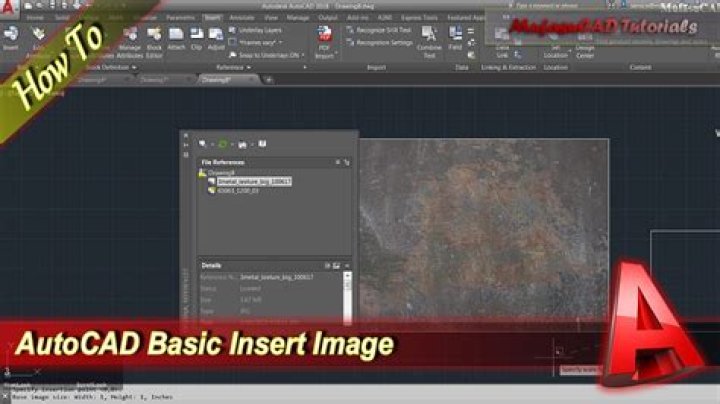Switch File References to tree view

[x=347, y=163]
